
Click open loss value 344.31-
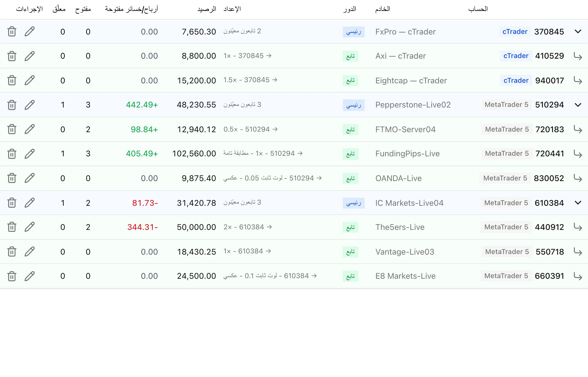coord(143,227)
